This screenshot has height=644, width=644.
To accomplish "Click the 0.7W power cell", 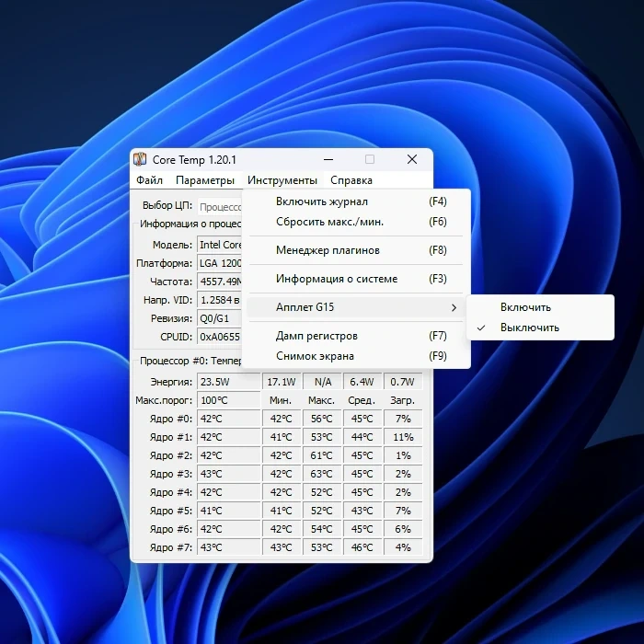I will 403,382.
